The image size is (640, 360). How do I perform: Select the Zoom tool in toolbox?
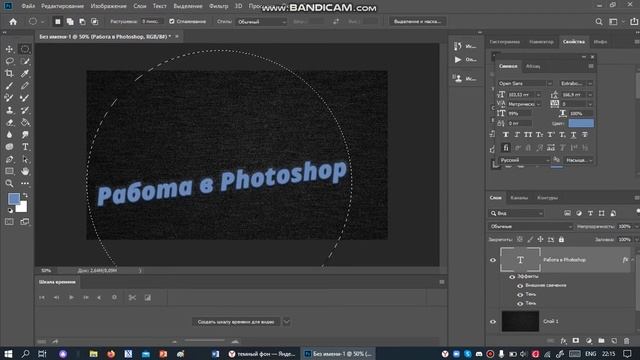(x=9, y=184)
